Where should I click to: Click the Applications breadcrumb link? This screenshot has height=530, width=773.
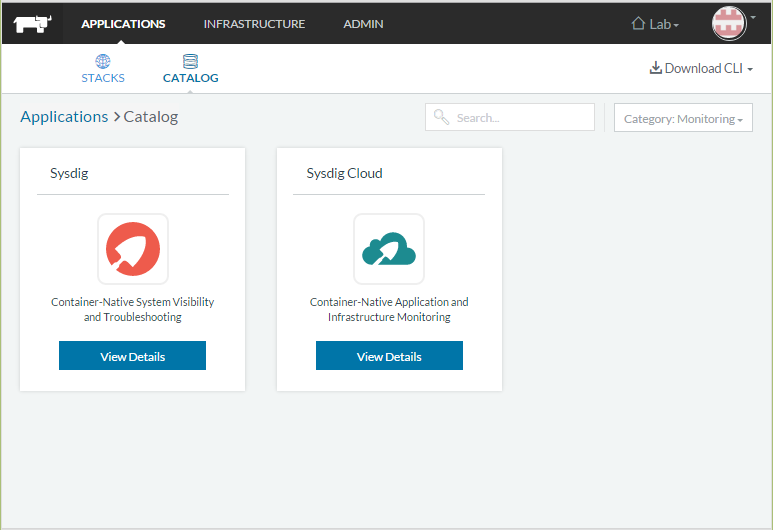(64, 117)
